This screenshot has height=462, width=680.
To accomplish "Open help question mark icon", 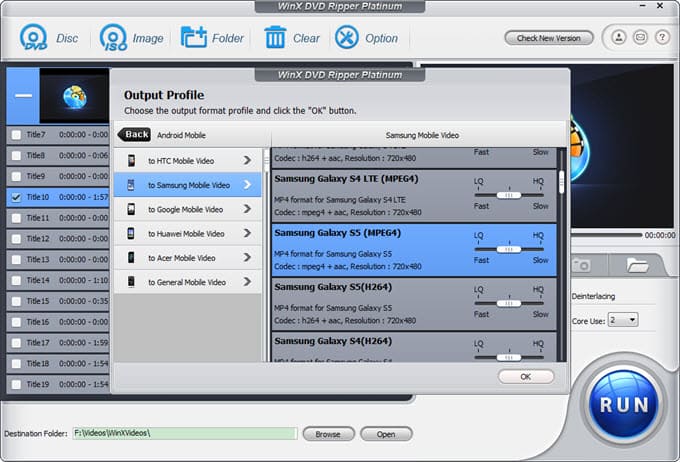I will point(662,37).
